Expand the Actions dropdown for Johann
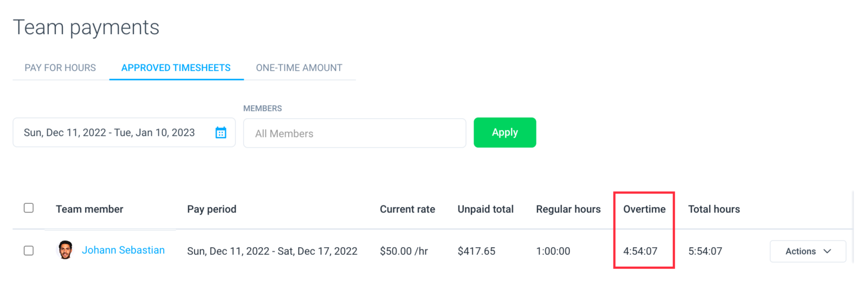Screen dimensions: 868x290 coord(808,251)
